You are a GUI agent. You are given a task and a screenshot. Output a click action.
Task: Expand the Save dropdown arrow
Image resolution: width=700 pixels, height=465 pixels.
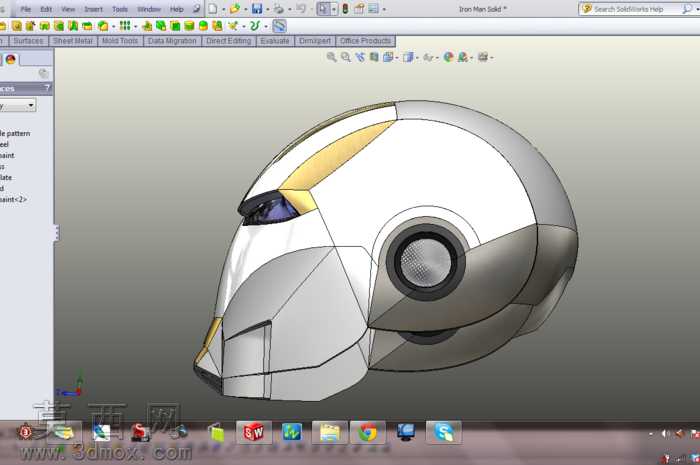[x=267, y=9]
